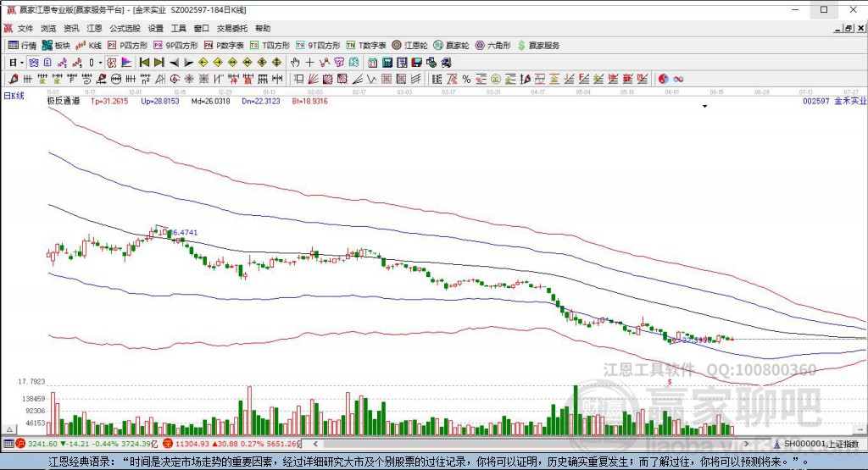Expand the dropdown arrow next to the 0 icon
Viewport: 868px width, 470px height.
(100, 63)
